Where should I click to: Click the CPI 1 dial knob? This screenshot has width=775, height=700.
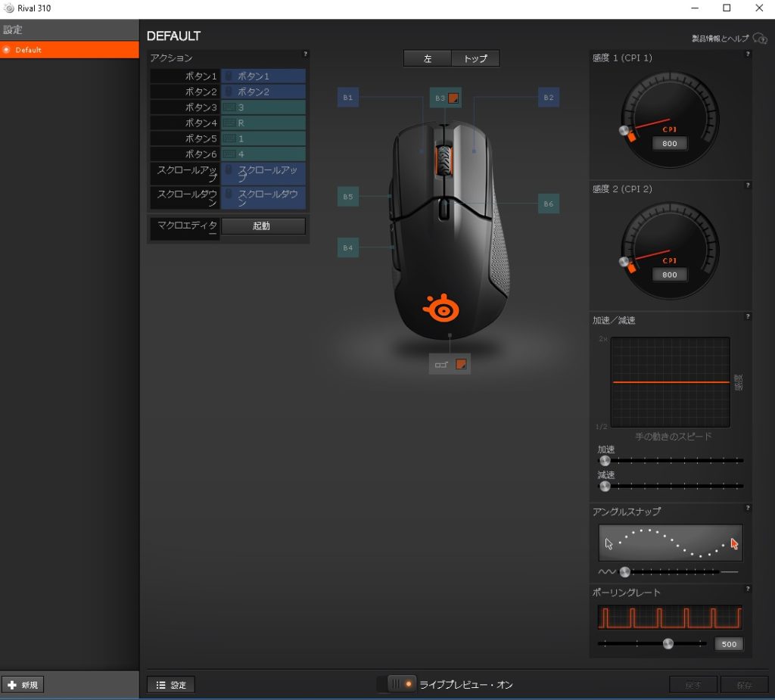pos(624,130)
